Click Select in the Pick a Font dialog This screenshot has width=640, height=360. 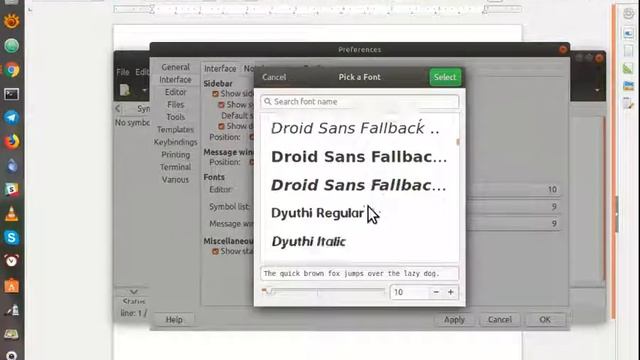coord(445,77)
